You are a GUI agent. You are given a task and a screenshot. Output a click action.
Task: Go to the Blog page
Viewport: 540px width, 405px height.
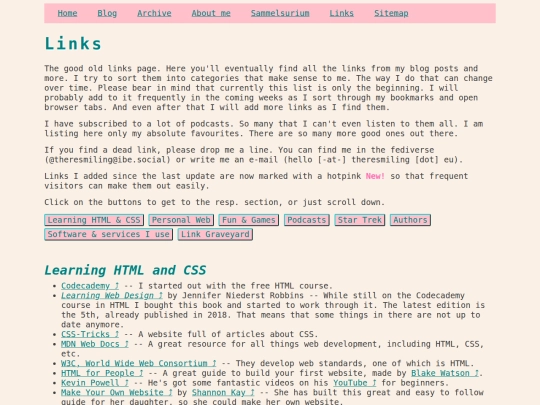(x=107, y=13)
